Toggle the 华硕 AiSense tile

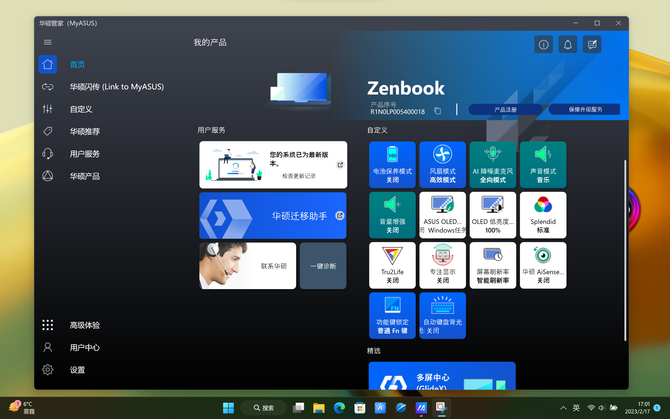pyautogui.click(x=543, y=265)
